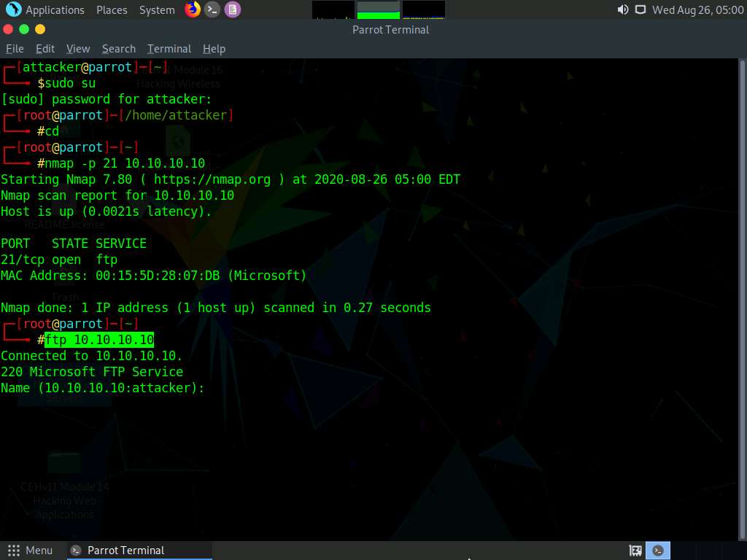Screen dimensions: 747x560
Task: Click the 'nmap -p 21 10.10.10.10' command text
Action: point(125,163)
